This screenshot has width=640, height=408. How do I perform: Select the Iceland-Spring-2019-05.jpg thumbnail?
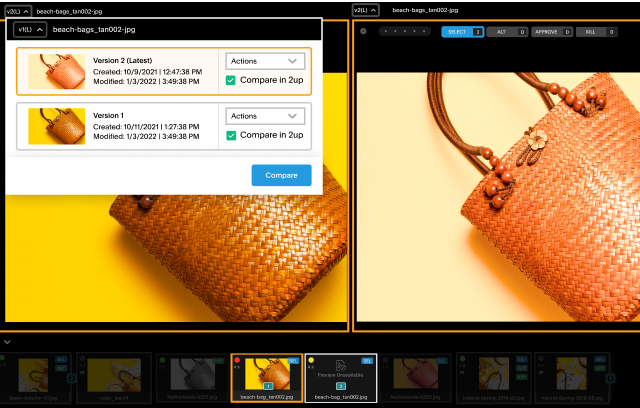(571, 378)
